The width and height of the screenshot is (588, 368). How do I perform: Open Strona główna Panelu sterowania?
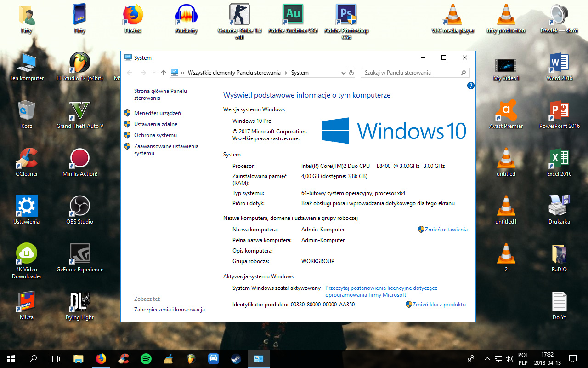160,94
